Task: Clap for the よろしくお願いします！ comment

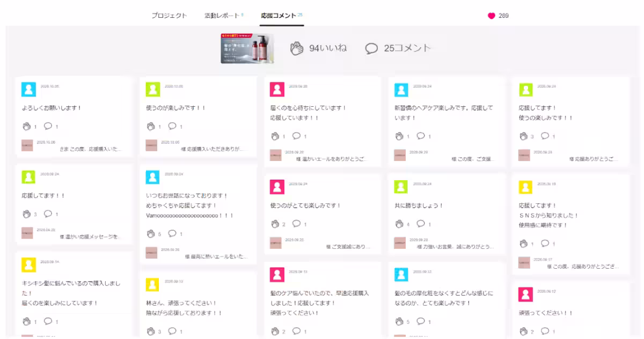Action: pyautogui.click(x=26, y=127)
